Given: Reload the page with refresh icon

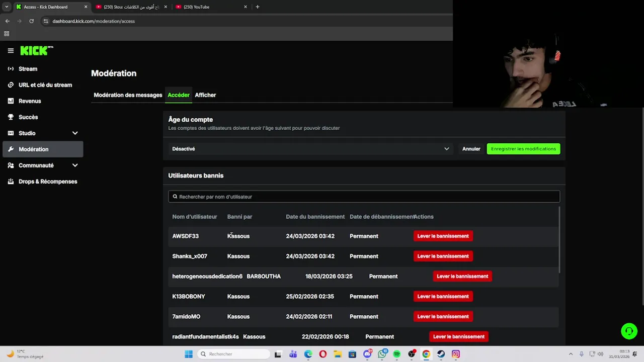Looking at the screenshot, I should [31, 21].
